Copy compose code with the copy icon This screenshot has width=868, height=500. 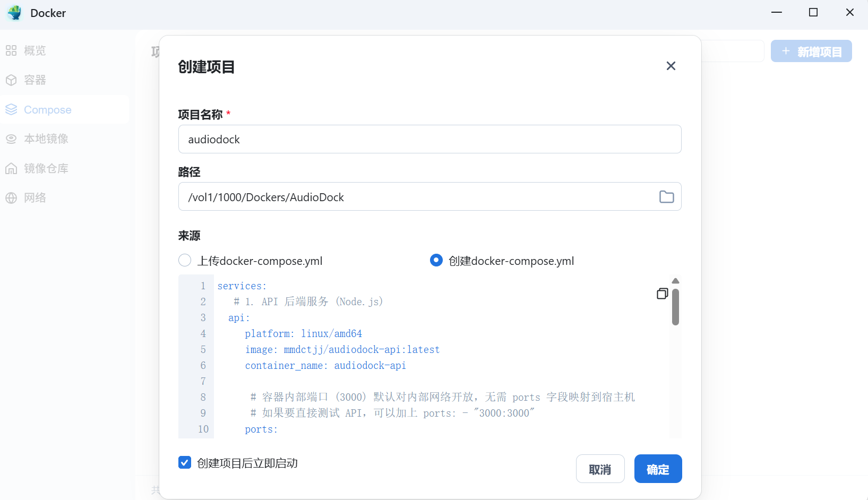[662, 294]
